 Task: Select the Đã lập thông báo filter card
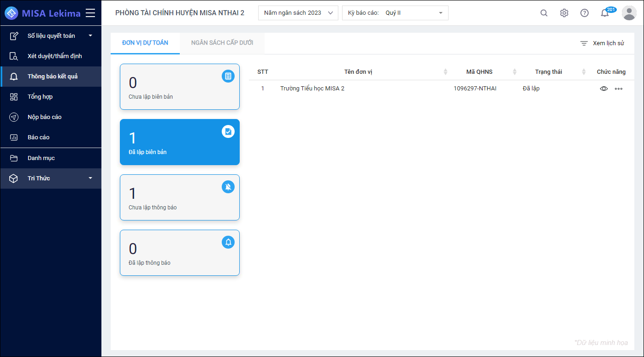(180, 253)
